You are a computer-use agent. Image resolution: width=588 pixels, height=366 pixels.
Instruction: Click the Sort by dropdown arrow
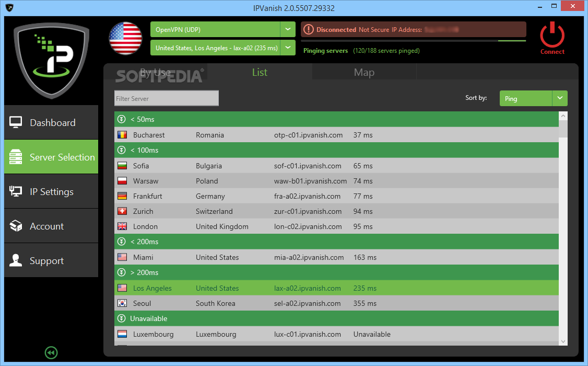point(560,98)
